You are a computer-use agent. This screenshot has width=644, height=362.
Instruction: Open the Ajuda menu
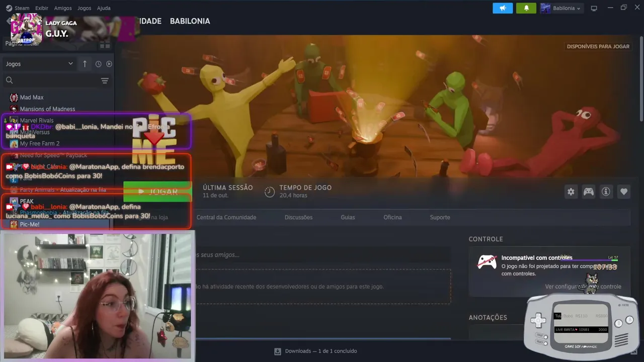coord(104,8)
